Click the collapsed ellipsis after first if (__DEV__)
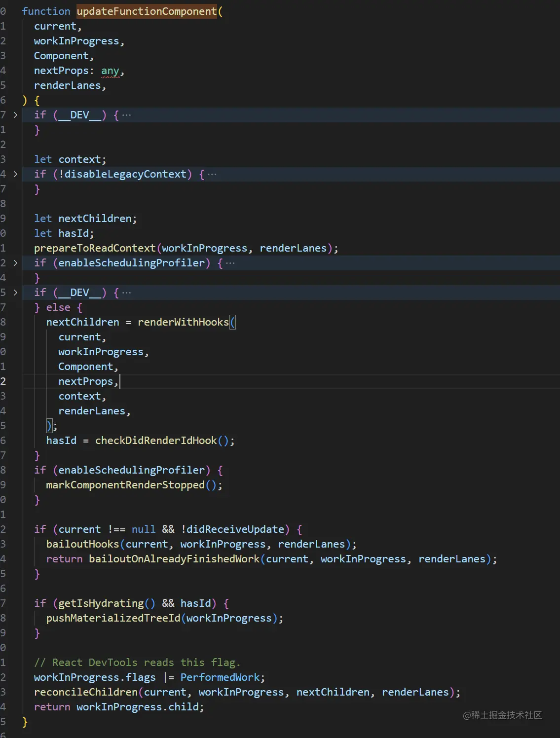Image resolution: width=560 pixels, height=738 pixels. 127,115
